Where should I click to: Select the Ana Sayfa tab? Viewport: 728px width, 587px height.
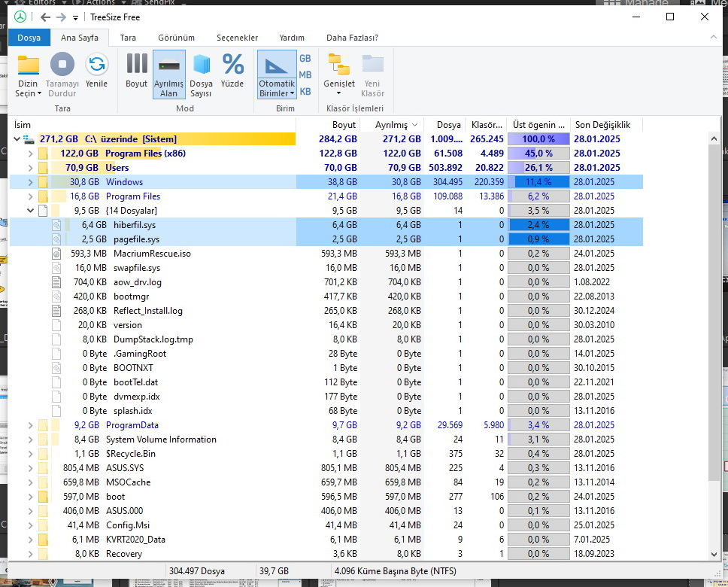pos(80,38)
